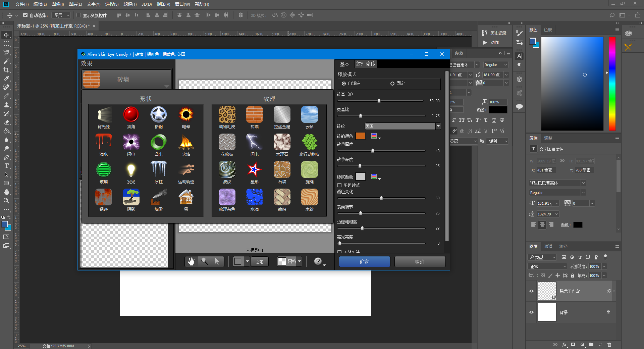The height and width of the screenshot is (349, 644).
Task: Choose the 斜角 bevel effect icon
Action: [131, 115]
